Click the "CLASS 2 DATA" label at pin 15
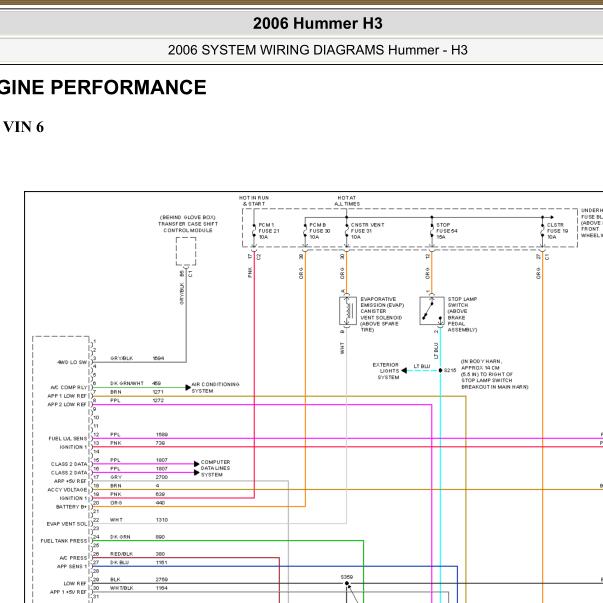 coord(69,464)
